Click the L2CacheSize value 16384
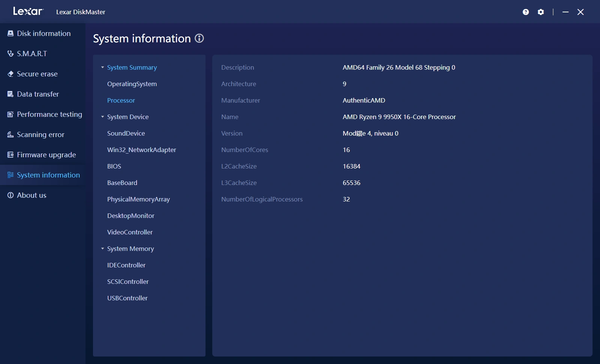Screen dimensions: 600x364 coord(351,166)
